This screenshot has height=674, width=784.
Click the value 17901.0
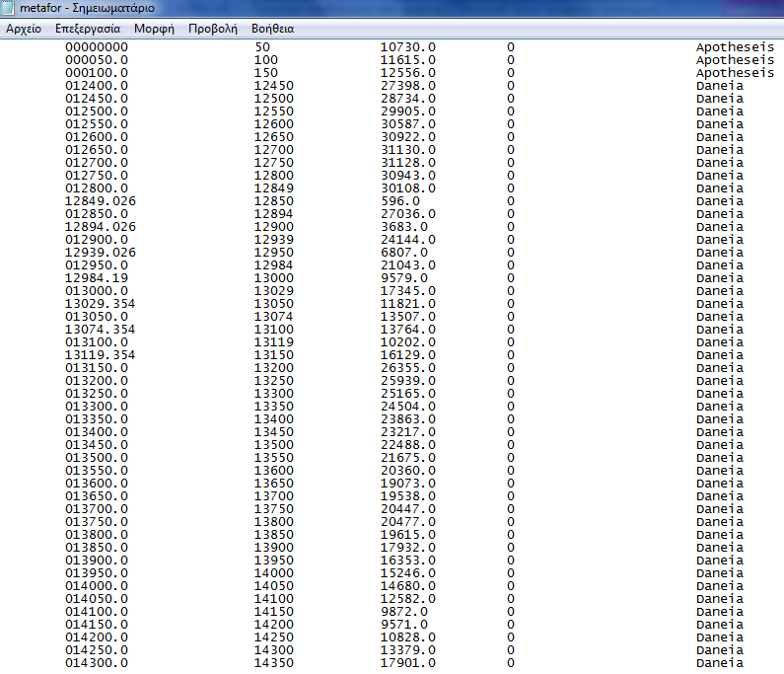click(x=408, y=663)
